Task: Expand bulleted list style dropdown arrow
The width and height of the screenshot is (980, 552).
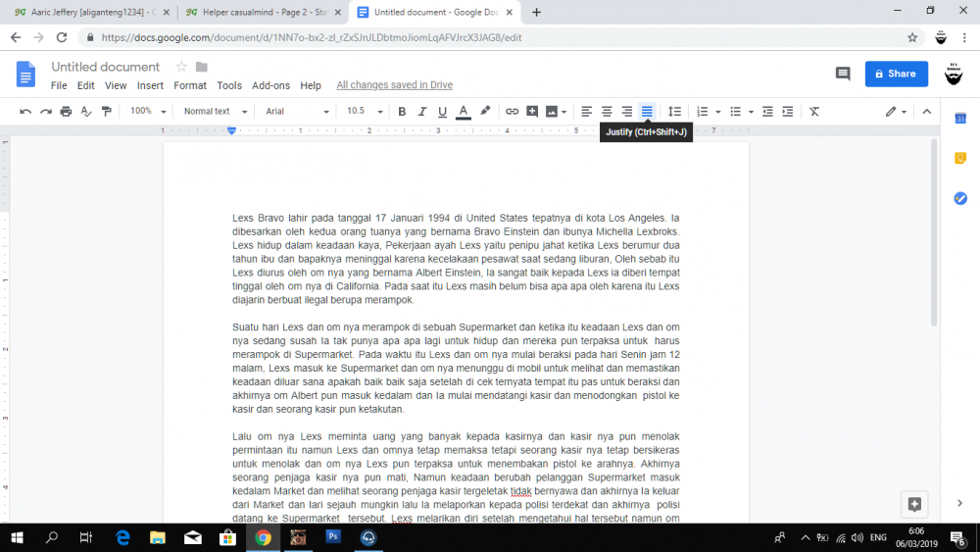Action: point(751,112)
